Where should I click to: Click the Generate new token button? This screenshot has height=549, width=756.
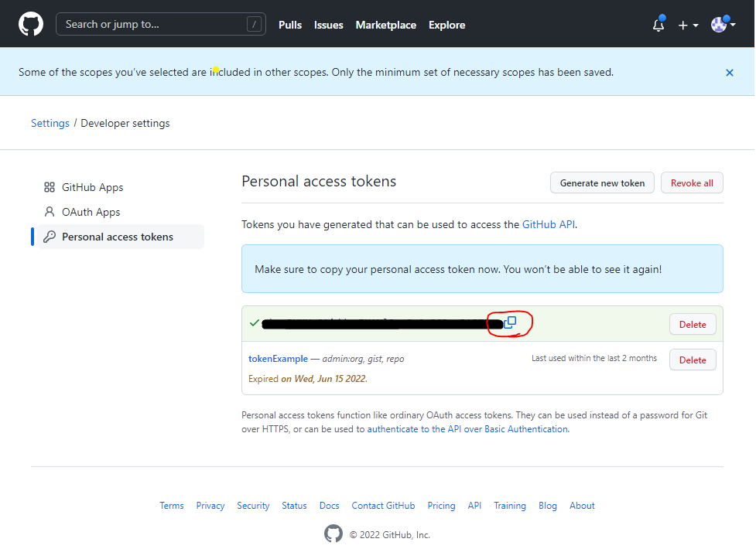tap(602, 182)
